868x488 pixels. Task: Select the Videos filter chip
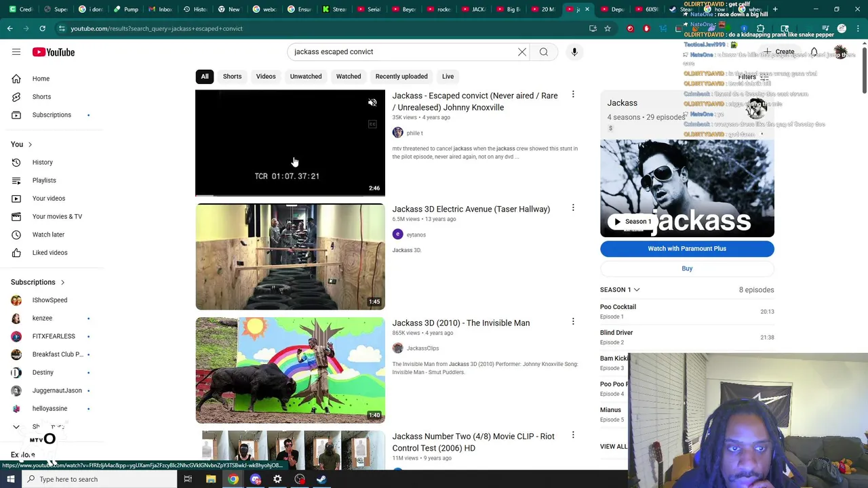point(266,77)
